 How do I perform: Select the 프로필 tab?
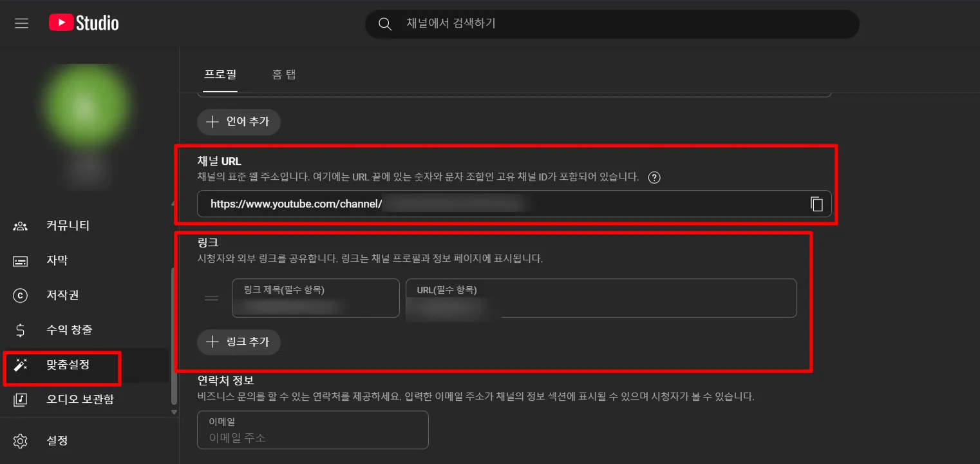click(220, 74)
